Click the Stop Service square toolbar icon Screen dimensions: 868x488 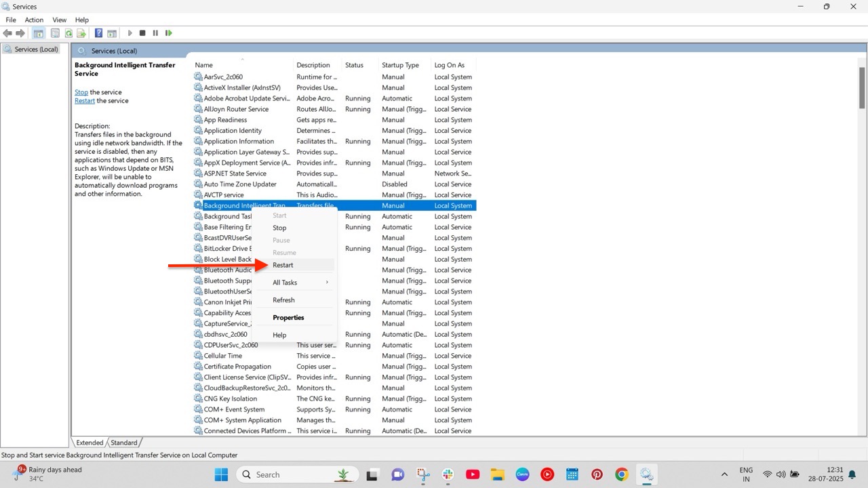point(142,33)
